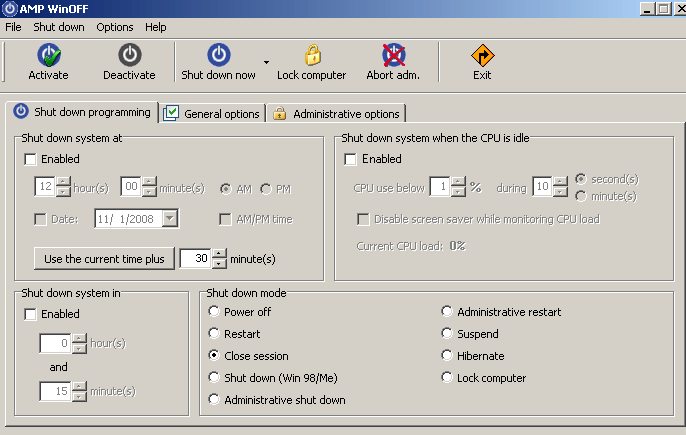
Task: Enable the Shut down system at checkbox
Action: [30, 159]
